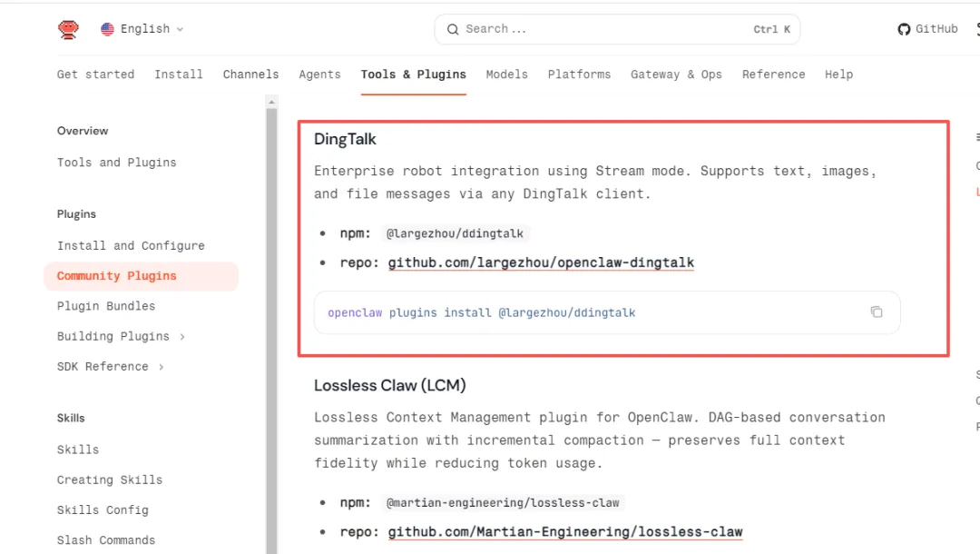Expand the SDK Reference chevron
This screenshot has width=980, height=554.
coord(162,367)
